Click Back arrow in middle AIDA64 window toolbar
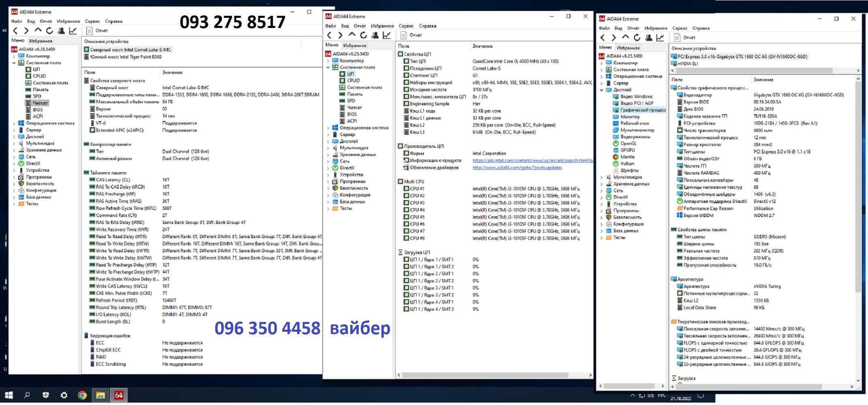The image size is (868, 405). (x=329, y=35)
